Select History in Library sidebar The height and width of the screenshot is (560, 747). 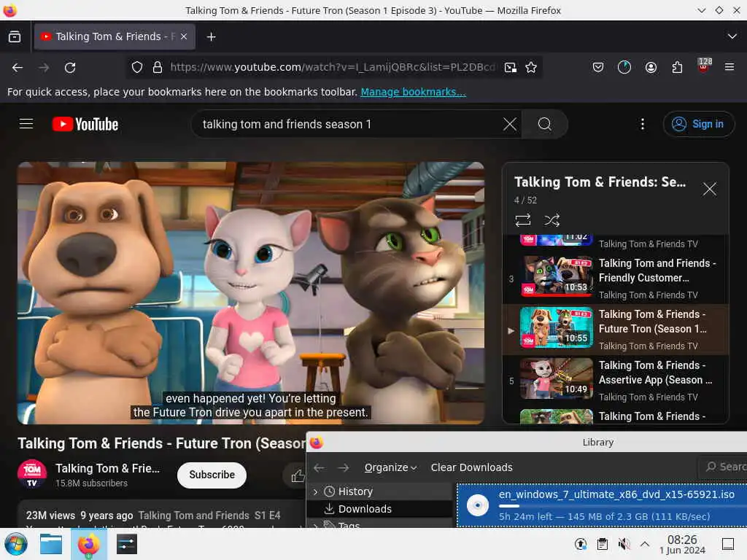point(355,491)
